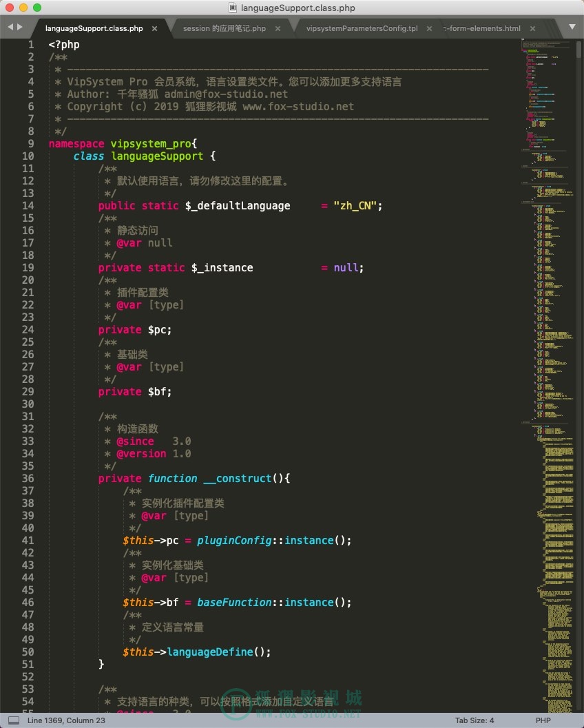
Task: Close the languageSupport.class.php tab
Action: pyautogui.click(x=154, y=29)
